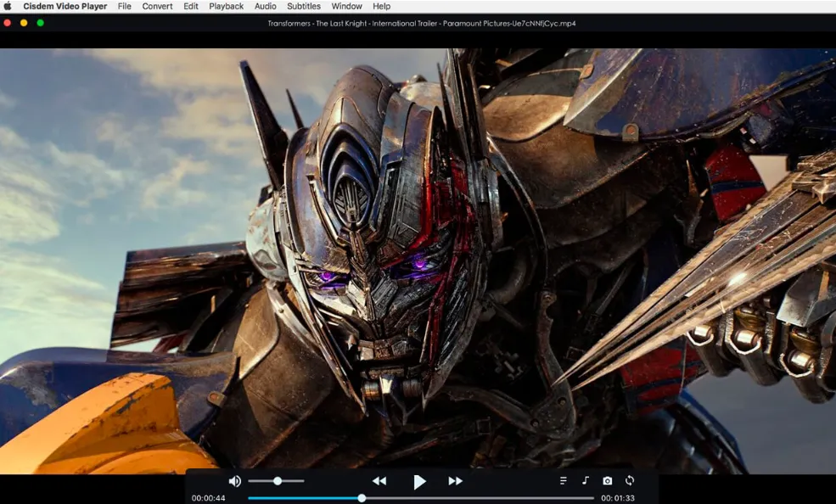Image resolution: width=836 pixels, height=504 pixels.
Task: Click the seek bar progress handle
Action: pos(362,498)
